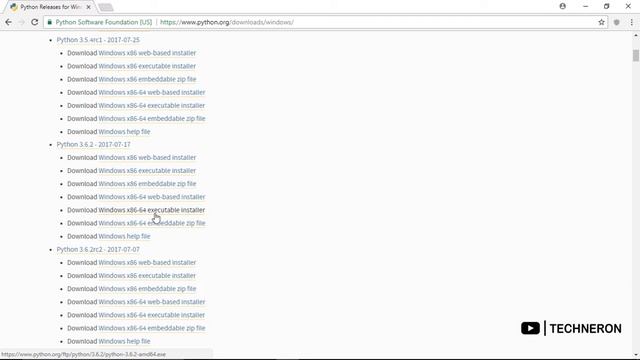The height and width of the screenshot is (360, 640).
Task: Click the scrollbar down arrow
Action: tap(636, 355)
